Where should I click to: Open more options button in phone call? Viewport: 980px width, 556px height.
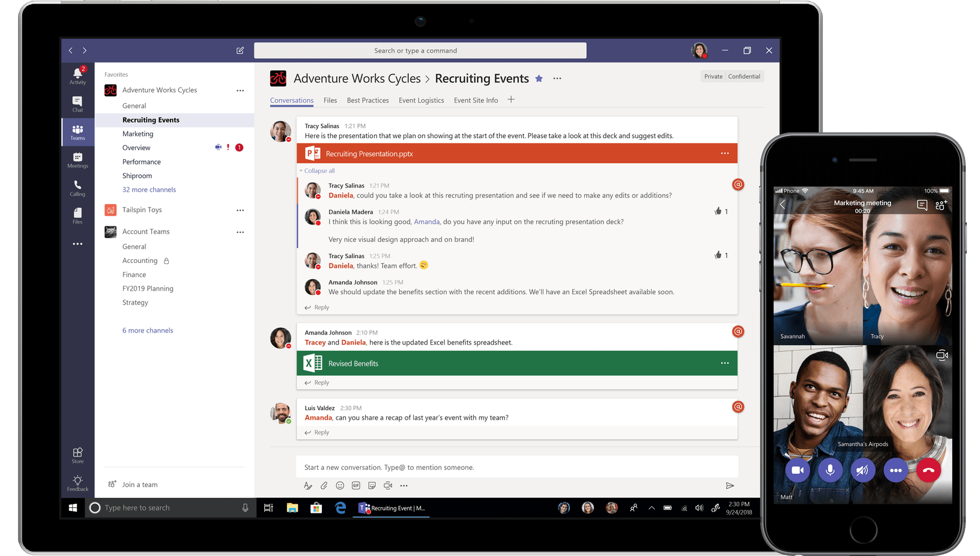point(895,470)
